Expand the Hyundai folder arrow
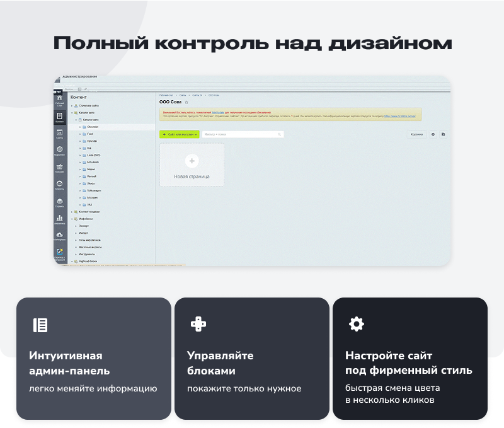The image size is (504, 428). click(81, 141)
